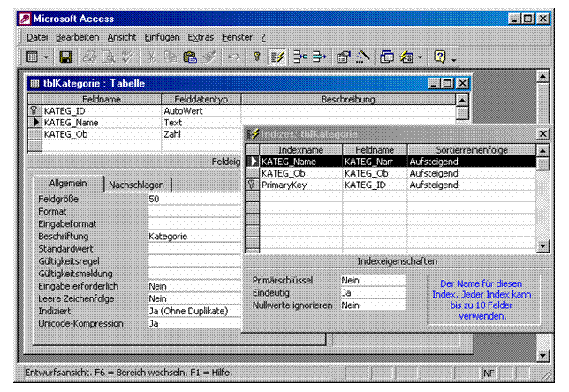Maximize the tblKategorie : Tabelle window
Image resolution: width=569 pixels, height=392 pixels.
tap(447, 83)
